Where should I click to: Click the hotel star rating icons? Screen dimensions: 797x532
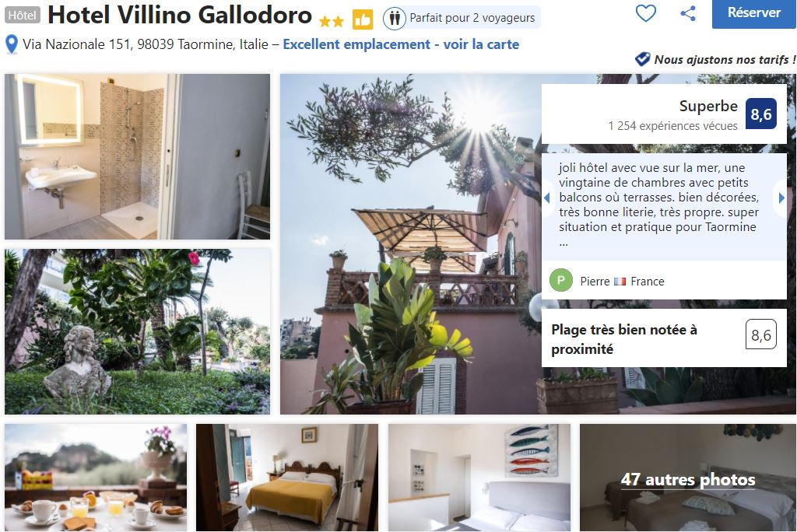pyautogui.click(x=332, y=21)
